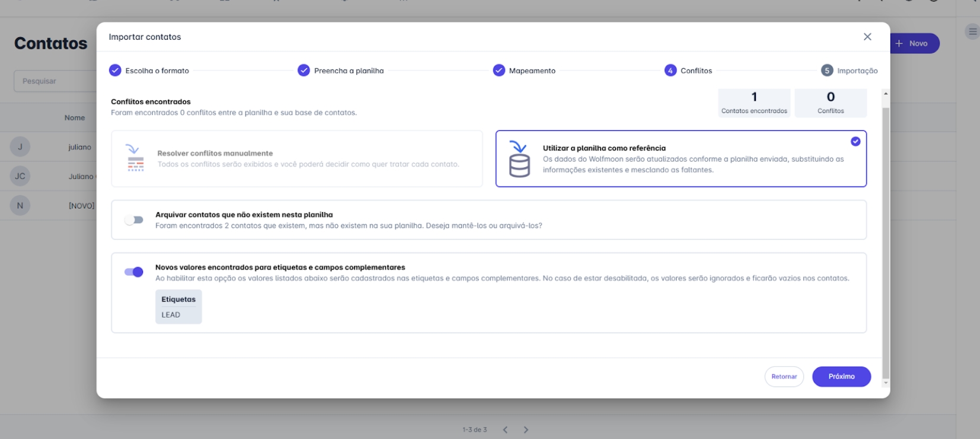The width and height of the screenshot is (980, 439).
Task: Click the checkmark icon beside Escolha o formato
Action: 115,71
